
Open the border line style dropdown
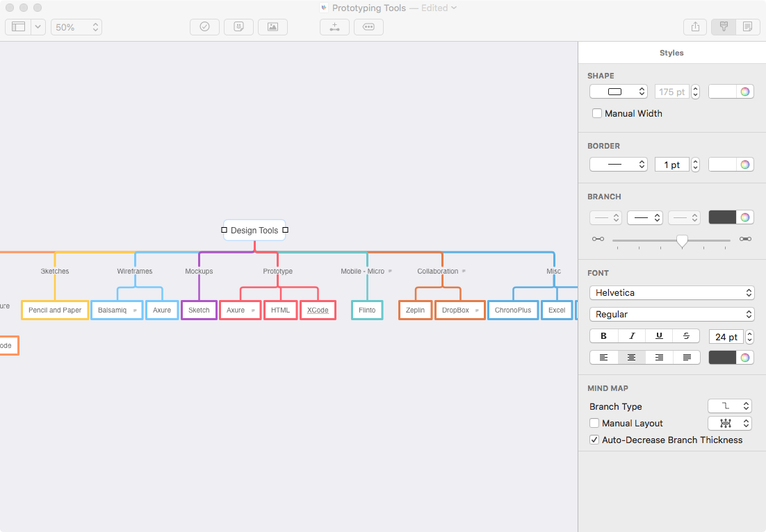tap(619, 165)
